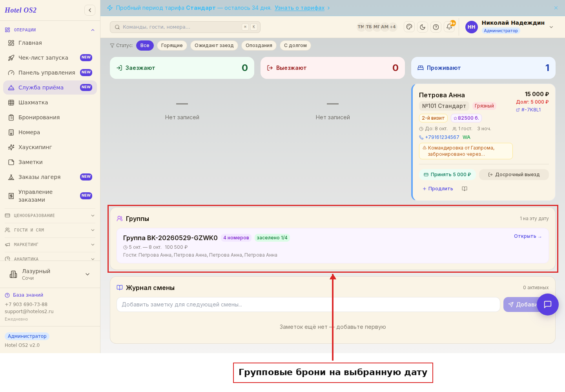The width and height of the screenshot is (565, 392).
Task: Expand the Гости и CRM section
Action: 50,230
